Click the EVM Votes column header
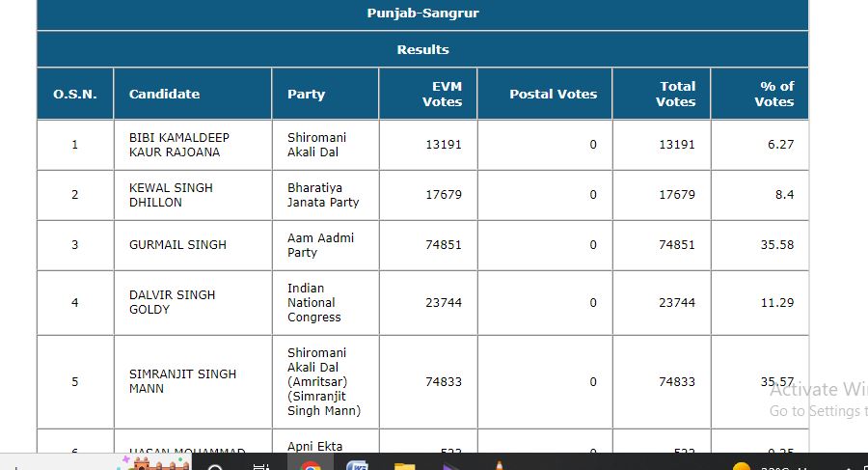Viewport: 868px width, 470px height. (x=442, y=94)
